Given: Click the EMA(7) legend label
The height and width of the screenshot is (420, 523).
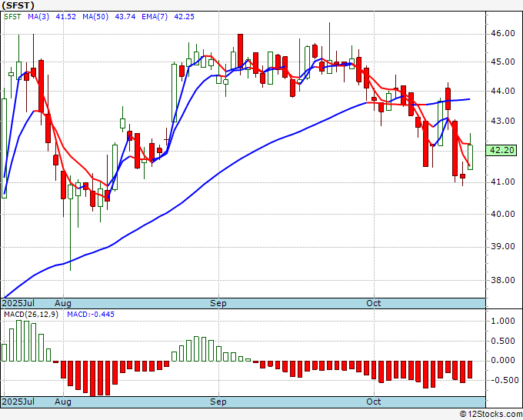Looking at the screenshot, I should [x=155, y=17].
